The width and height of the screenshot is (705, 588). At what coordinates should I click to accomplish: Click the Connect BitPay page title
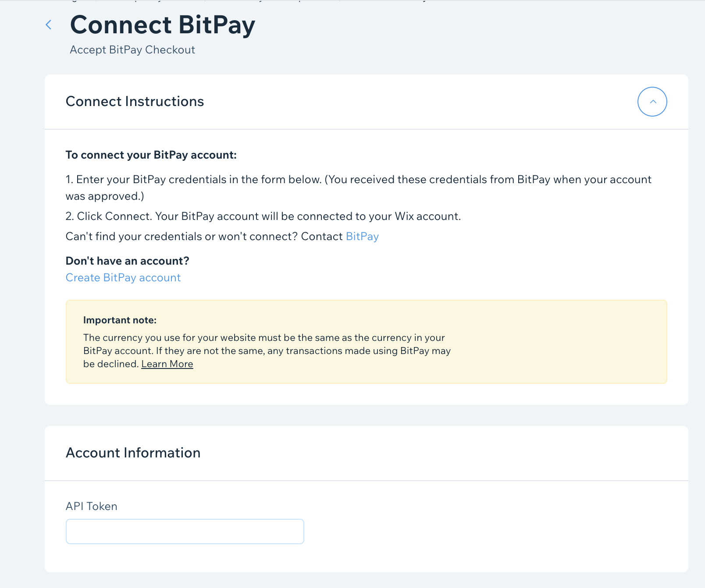pyautogui.click(x=163, y=25)
